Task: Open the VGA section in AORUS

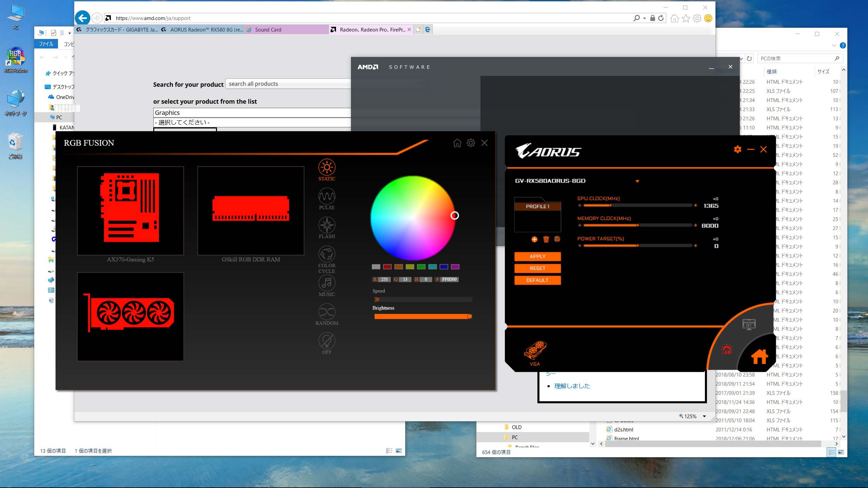Action: [535, 353]
